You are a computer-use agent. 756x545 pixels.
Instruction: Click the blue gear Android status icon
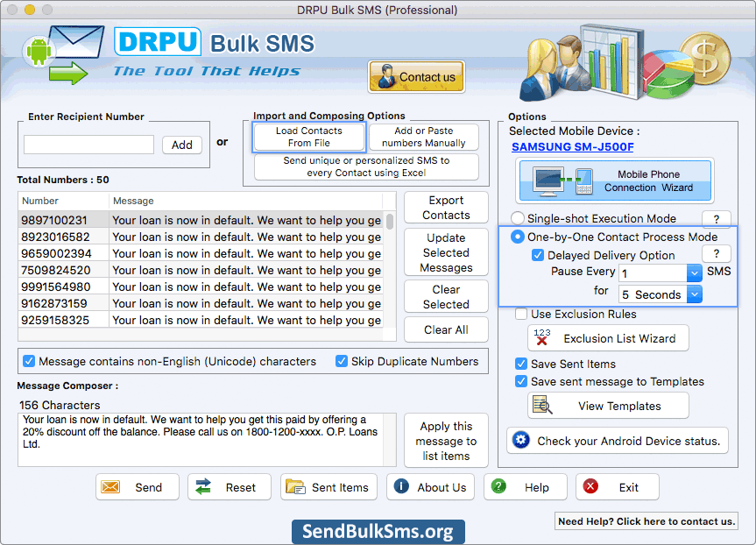(520, 440)
